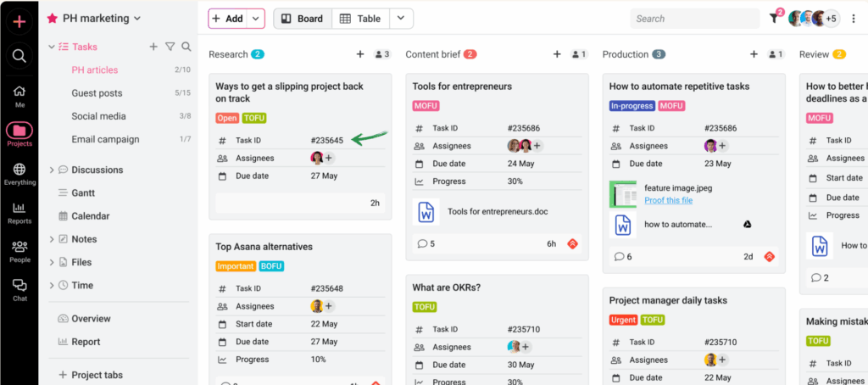The width and height of the screenshot is (868, 385).
Task: Expand the Files section
Action: point(52,263)
